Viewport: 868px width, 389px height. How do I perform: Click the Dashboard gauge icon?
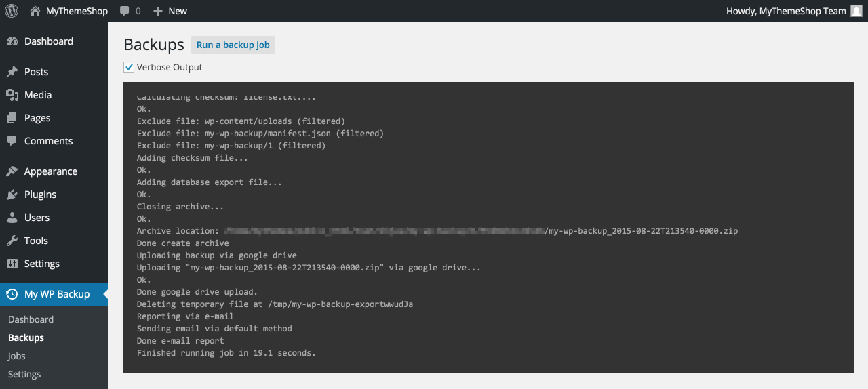click(x=12, y=41)
